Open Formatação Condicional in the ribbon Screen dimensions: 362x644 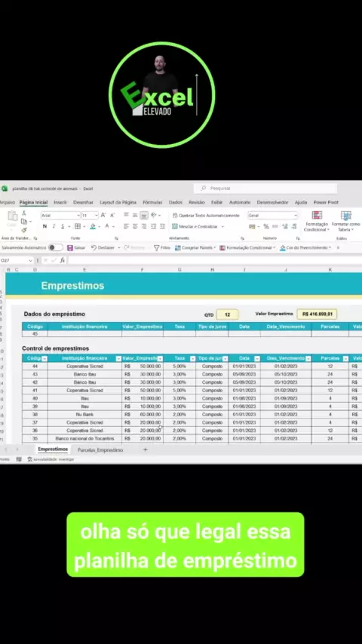coord(317,222)
